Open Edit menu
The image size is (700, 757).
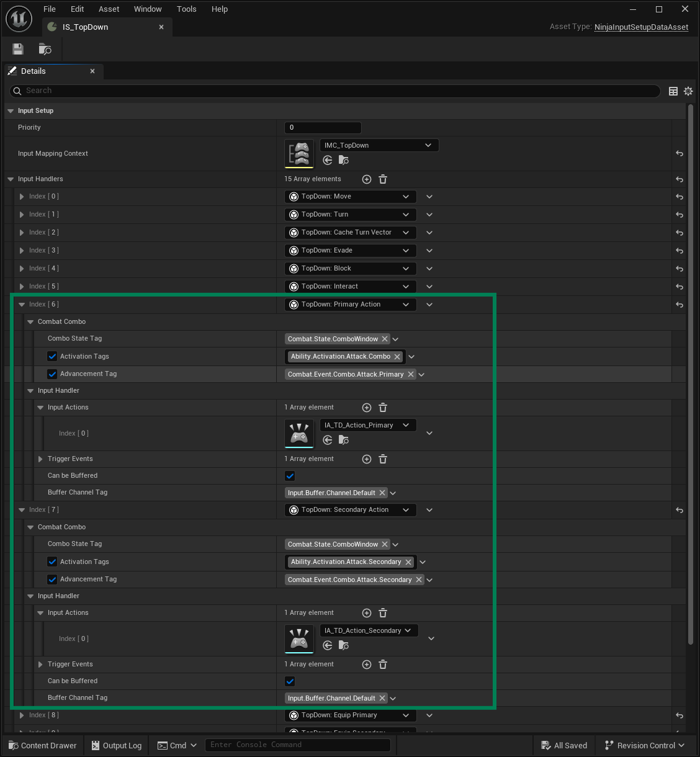[x=78, y=9]
